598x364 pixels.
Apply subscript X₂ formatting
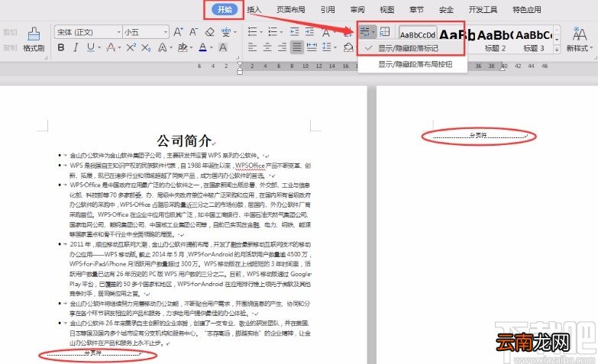[146, 47]
